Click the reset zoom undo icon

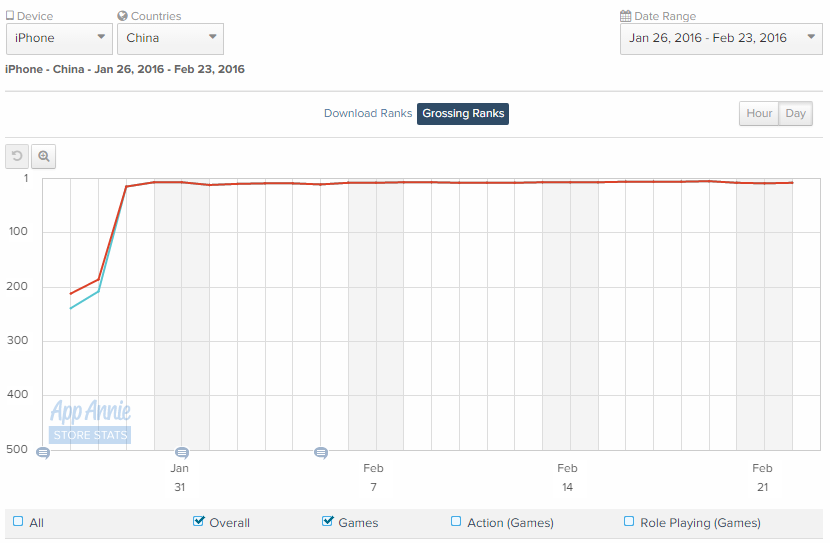point(17,156)
